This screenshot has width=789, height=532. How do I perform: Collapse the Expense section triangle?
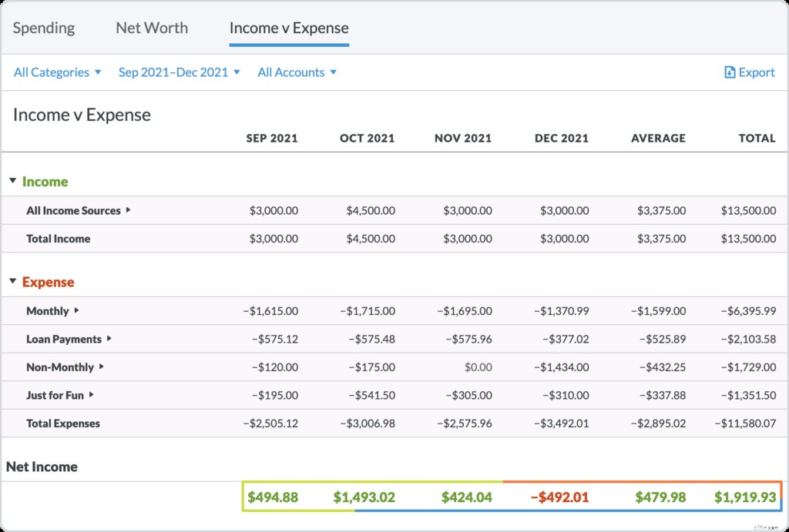[12, 282]
